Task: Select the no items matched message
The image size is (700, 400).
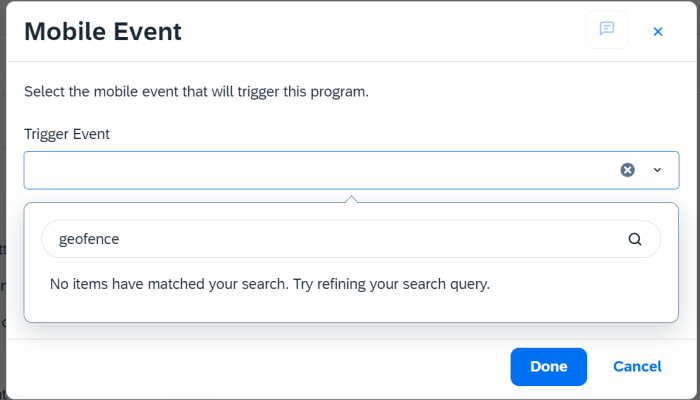Action: [270, 284]
